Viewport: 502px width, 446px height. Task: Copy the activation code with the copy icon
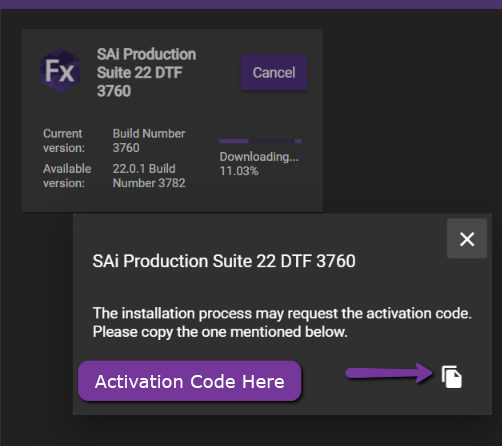tap(451, 377)
